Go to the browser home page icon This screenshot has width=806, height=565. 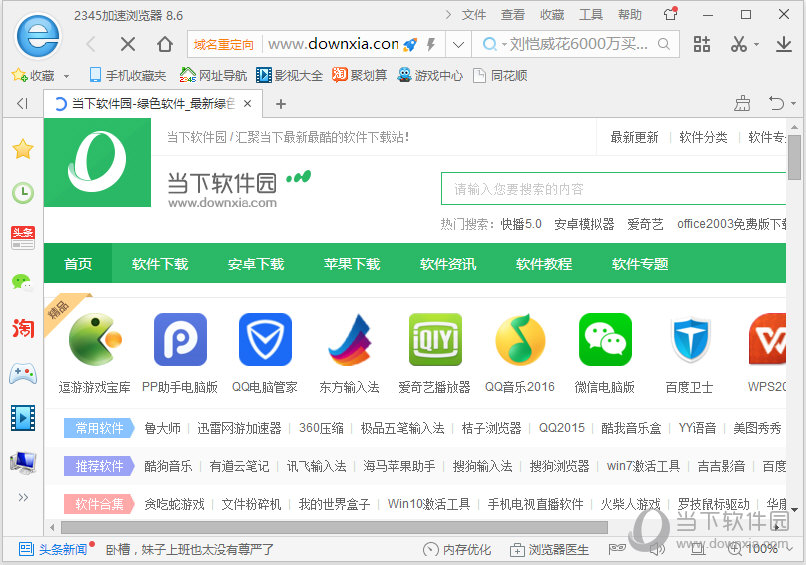click(x=164, y=44)
